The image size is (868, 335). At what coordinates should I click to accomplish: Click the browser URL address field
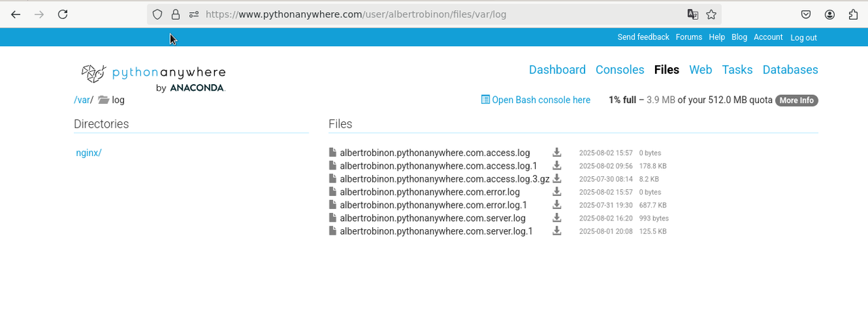434,14
